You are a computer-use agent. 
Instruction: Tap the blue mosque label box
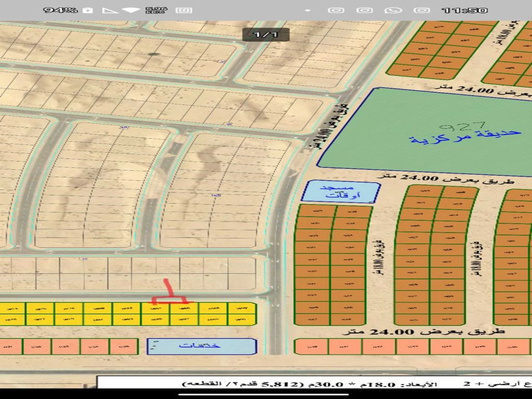[340, 192]
